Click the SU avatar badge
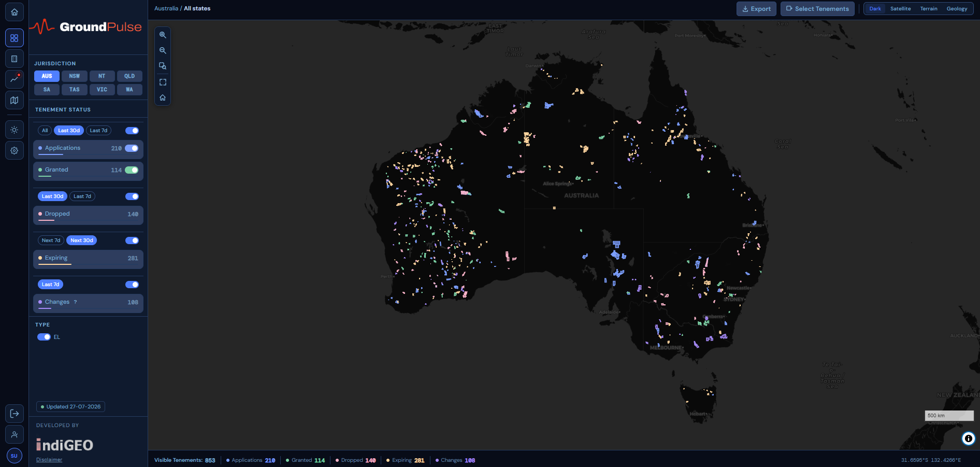Viewport: 980px width, 467px height. click(15, 456)
